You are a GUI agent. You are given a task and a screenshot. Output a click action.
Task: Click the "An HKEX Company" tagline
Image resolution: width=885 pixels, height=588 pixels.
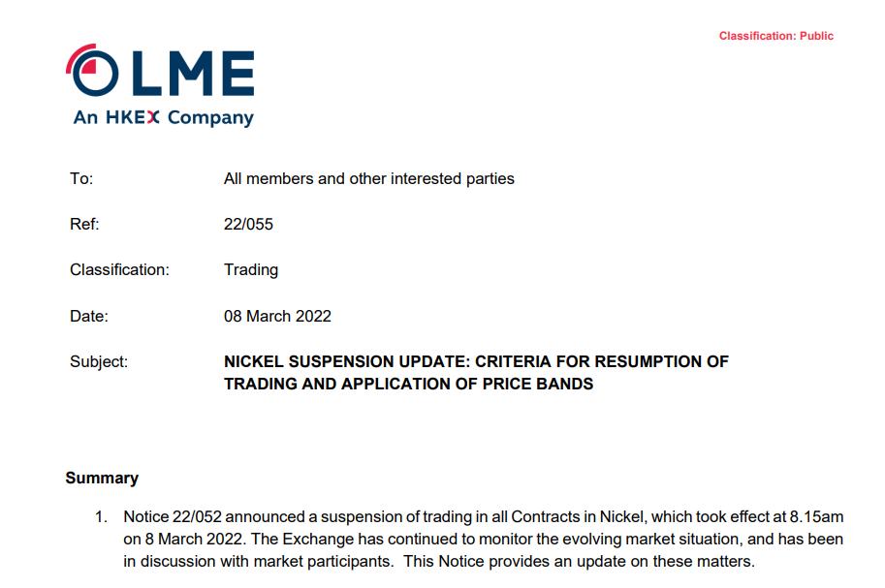tap(163, 118)
